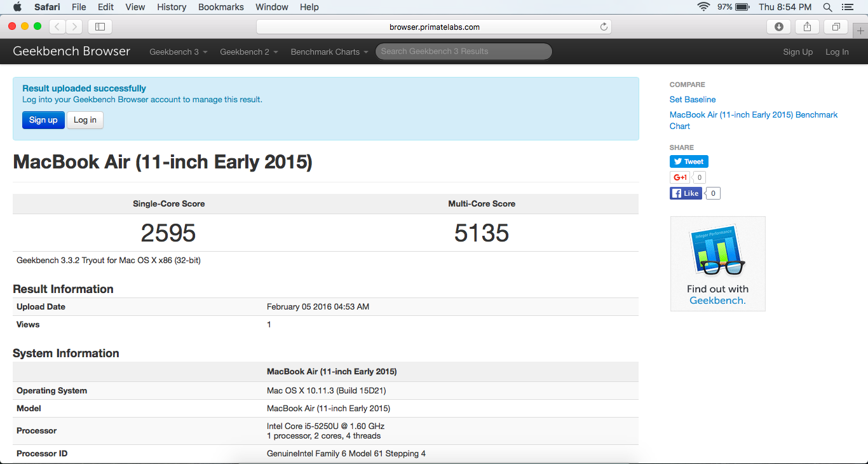Select the multi-core score 5135

click(482, 233)
